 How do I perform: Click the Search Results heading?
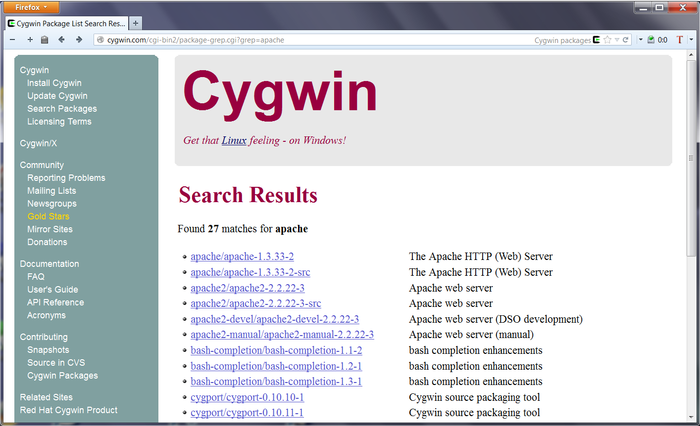pos(248,195)
